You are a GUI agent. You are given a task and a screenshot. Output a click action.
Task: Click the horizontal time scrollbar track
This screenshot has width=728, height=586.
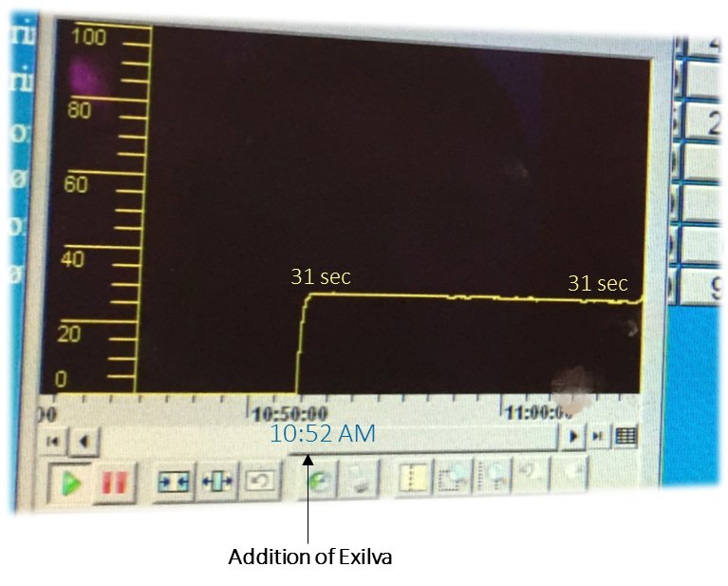(x=427, y=438)
